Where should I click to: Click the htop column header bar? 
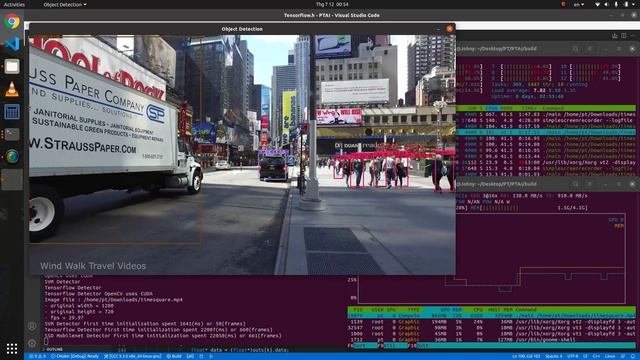[x=545, y=108]
